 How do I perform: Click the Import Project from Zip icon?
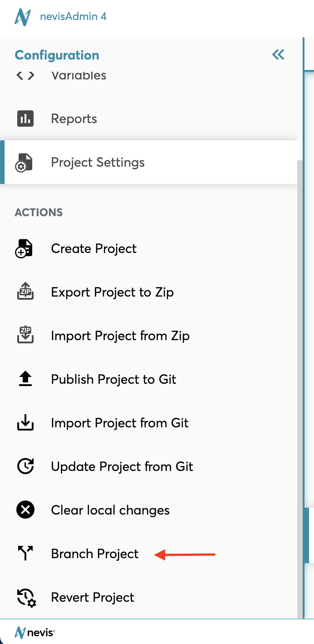point(25,336)
